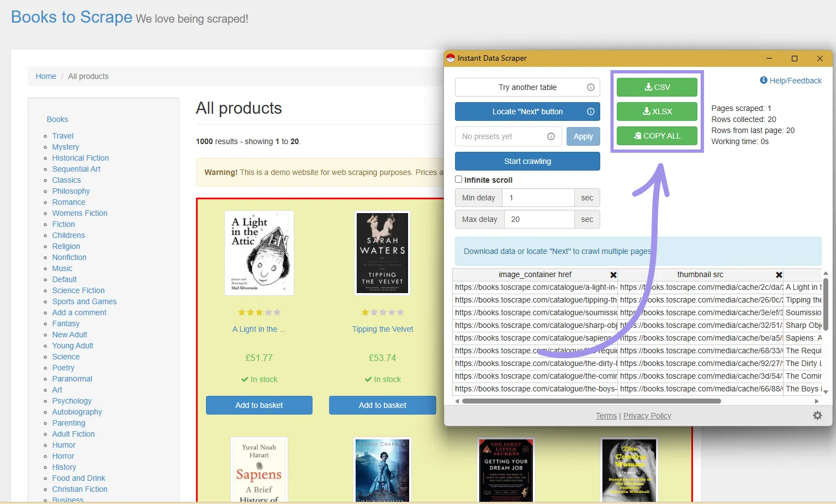The width and height of the screenshot is (836, 504).
Task: Remove the image_container href column
Action: pos(613,274)
